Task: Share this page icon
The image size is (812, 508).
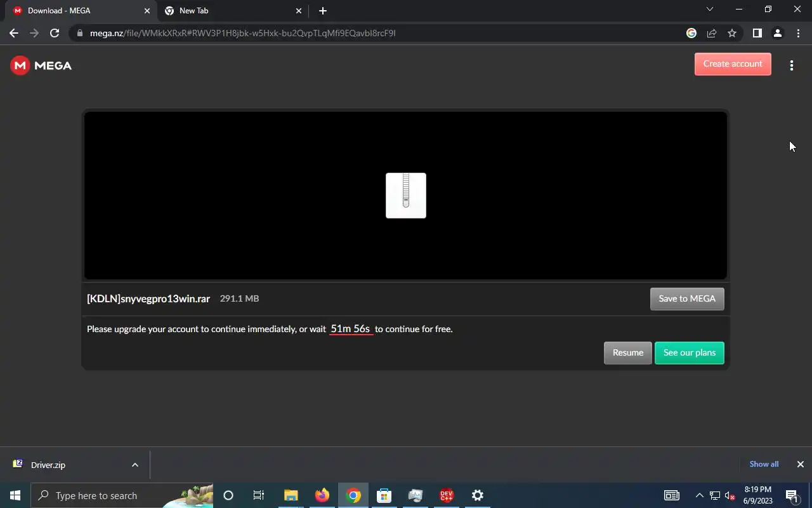Action: click(712, 33)
